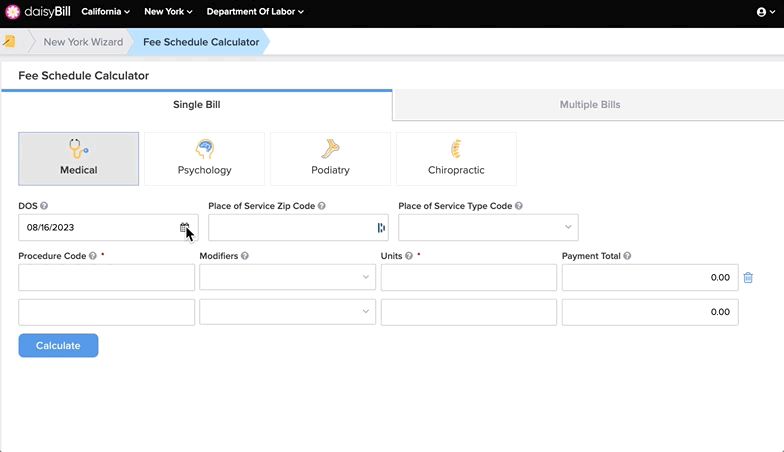The image size is (784, 452).
Task: Go to New York Wizard breadcrumb link
Action: (83, 42)
